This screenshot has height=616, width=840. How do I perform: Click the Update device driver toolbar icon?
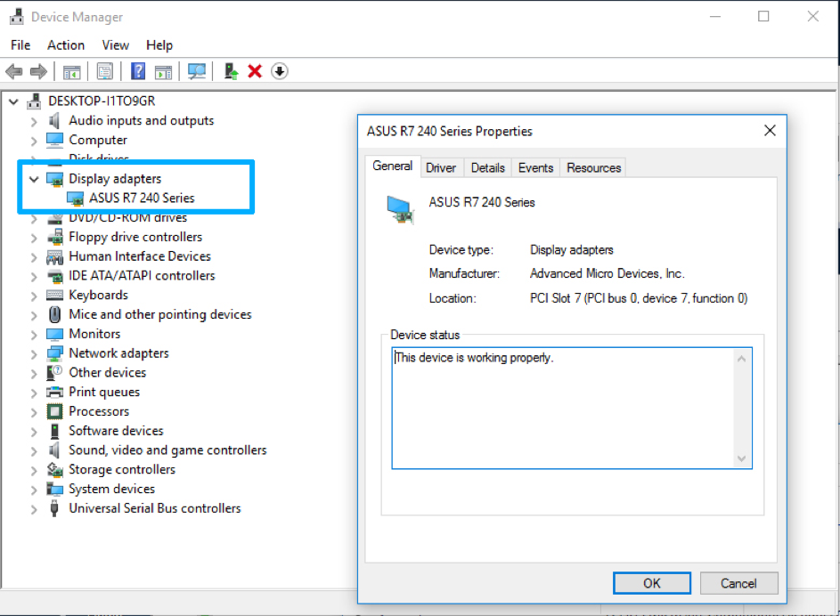tap(231, 71)
